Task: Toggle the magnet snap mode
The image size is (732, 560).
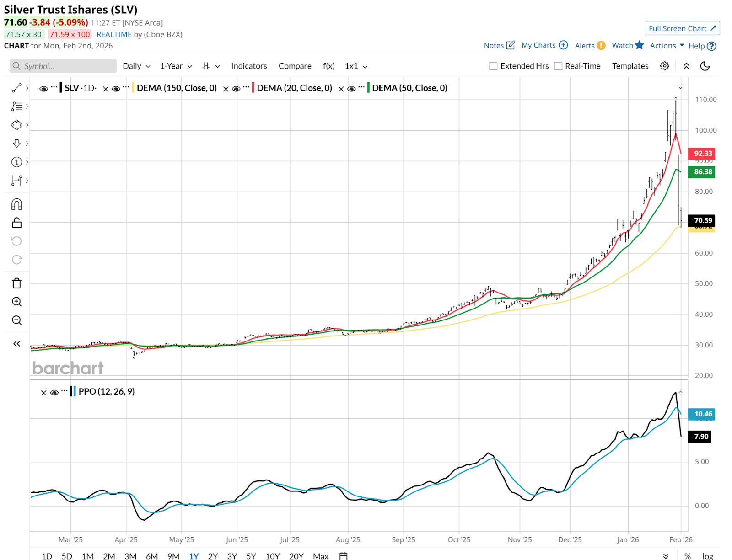Action: click(16, 204)
